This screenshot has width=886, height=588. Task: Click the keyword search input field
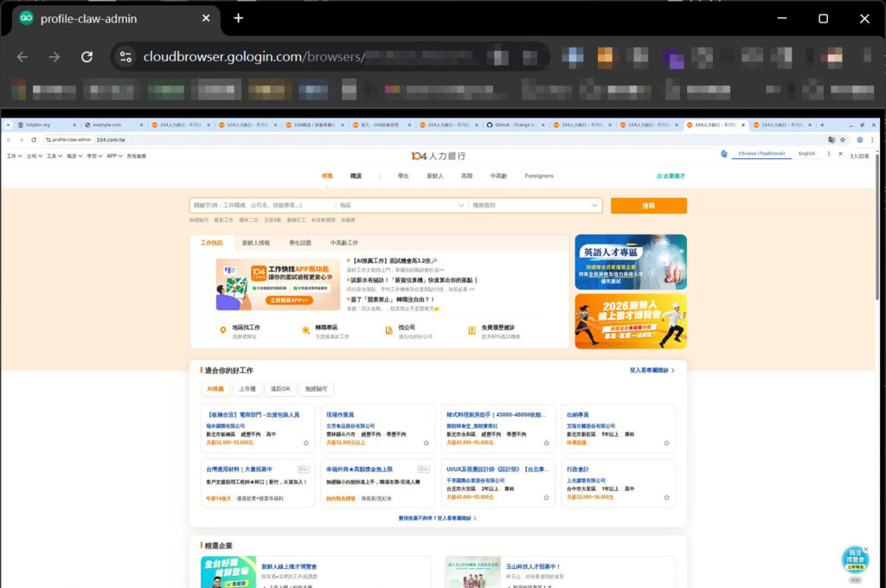[x=263, y=206]
